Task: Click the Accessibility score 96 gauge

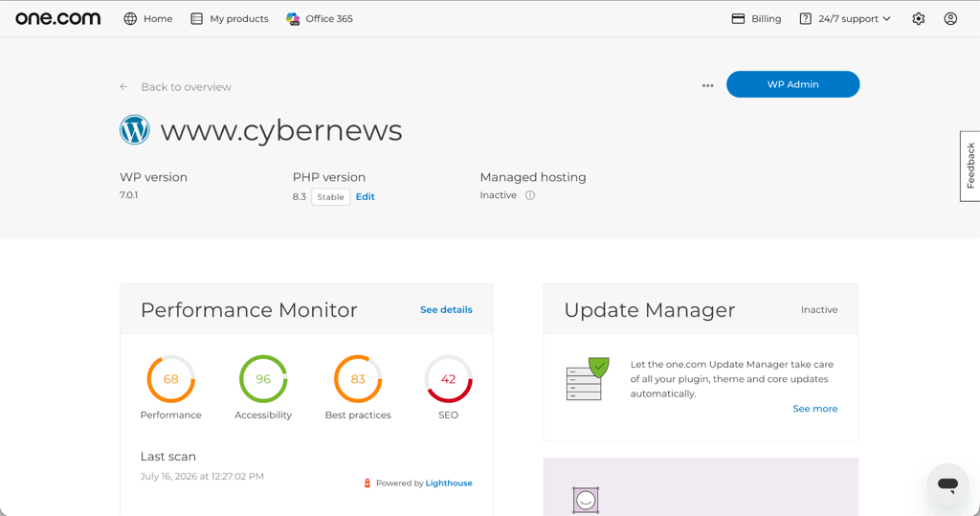Action: (263, 379)
